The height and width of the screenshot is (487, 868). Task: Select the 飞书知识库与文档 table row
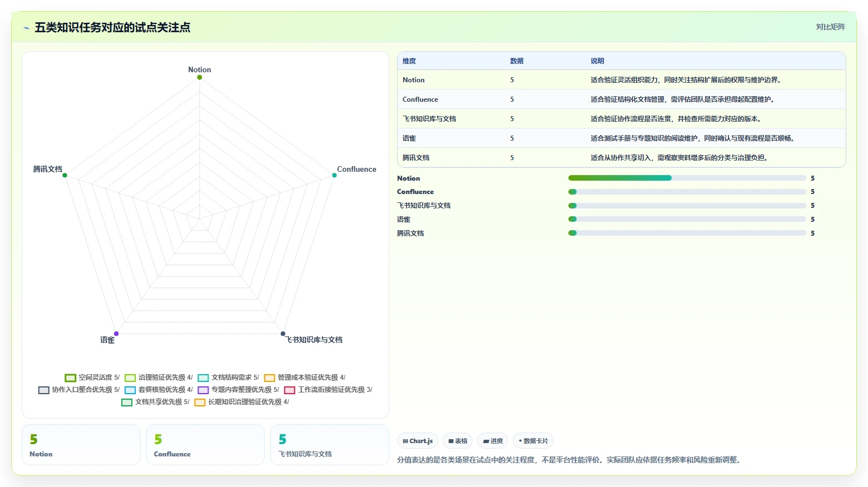click(622, 119)
